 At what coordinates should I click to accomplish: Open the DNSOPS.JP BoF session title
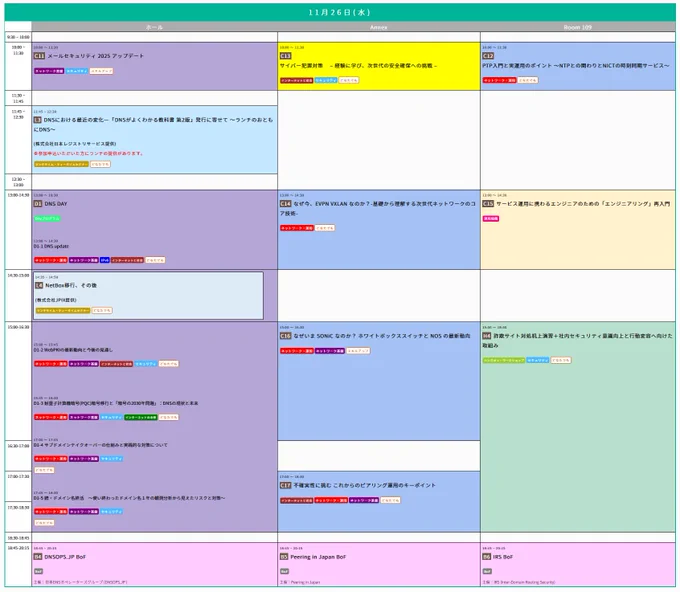coord(65,557)
